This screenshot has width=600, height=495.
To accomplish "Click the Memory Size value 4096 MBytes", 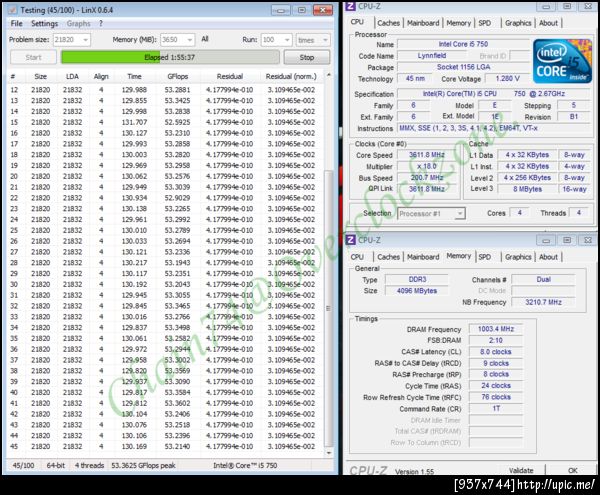I will tap(417, 291).
